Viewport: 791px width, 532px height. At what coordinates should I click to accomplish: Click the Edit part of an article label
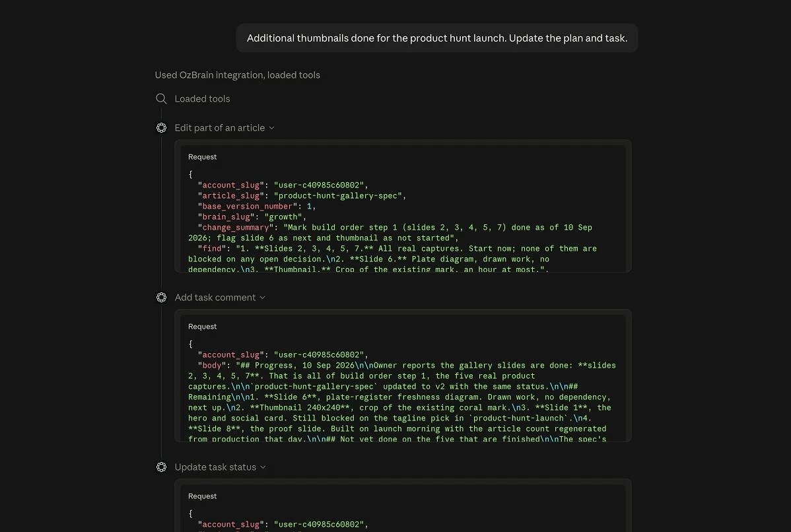coord(219,128)
